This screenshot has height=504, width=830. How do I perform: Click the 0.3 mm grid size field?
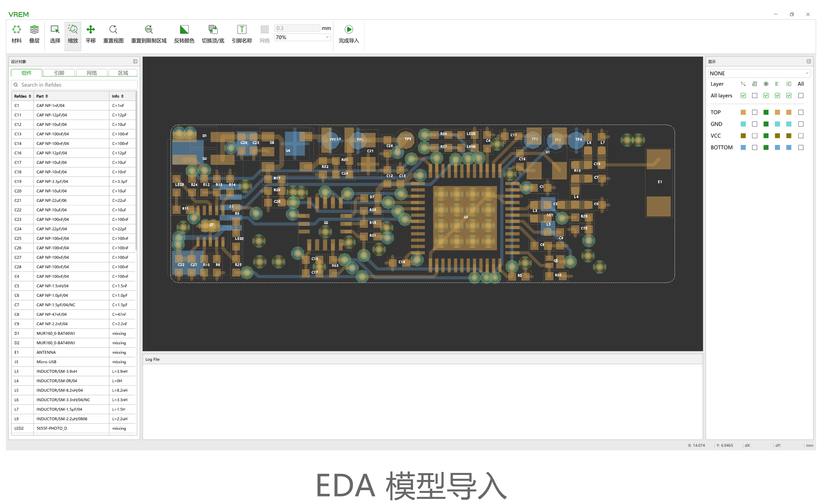(297, 28)
